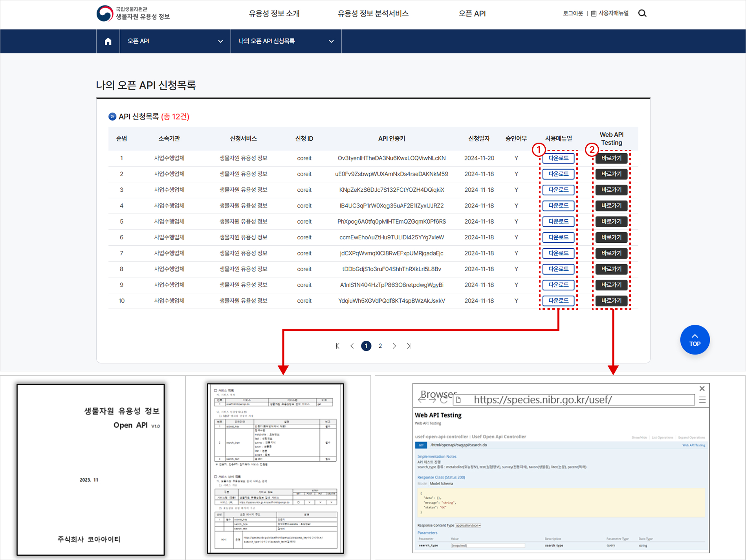This screenshot has height=560, width=746.
Task: Download the manual for row 1 via 다운로드
Action: 558,158
